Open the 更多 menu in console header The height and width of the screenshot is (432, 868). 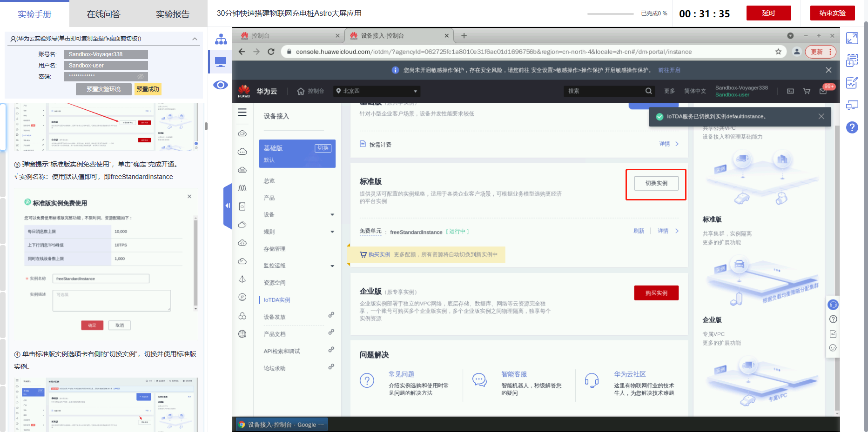(669, 91)
